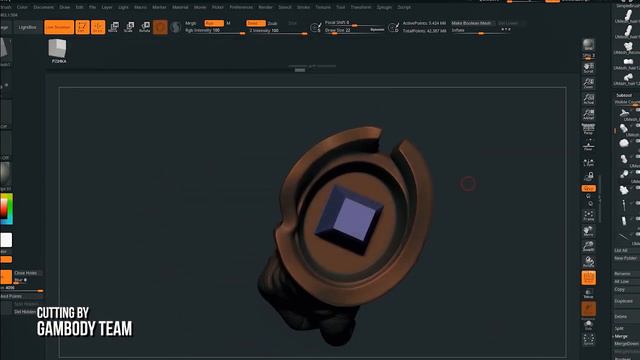This screenshot has height=360, width=640.
Task: Click the white secondary color swatch
Action: [6, 240]
